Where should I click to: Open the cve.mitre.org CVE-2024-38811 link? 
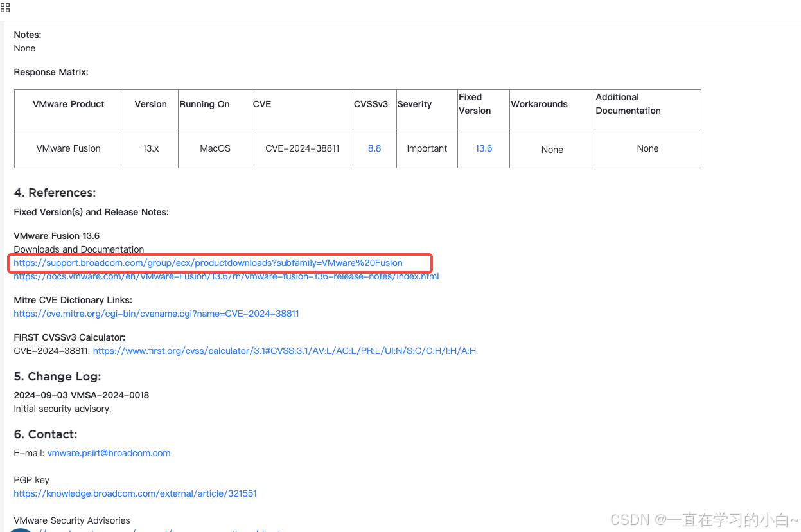click(156, 314)
